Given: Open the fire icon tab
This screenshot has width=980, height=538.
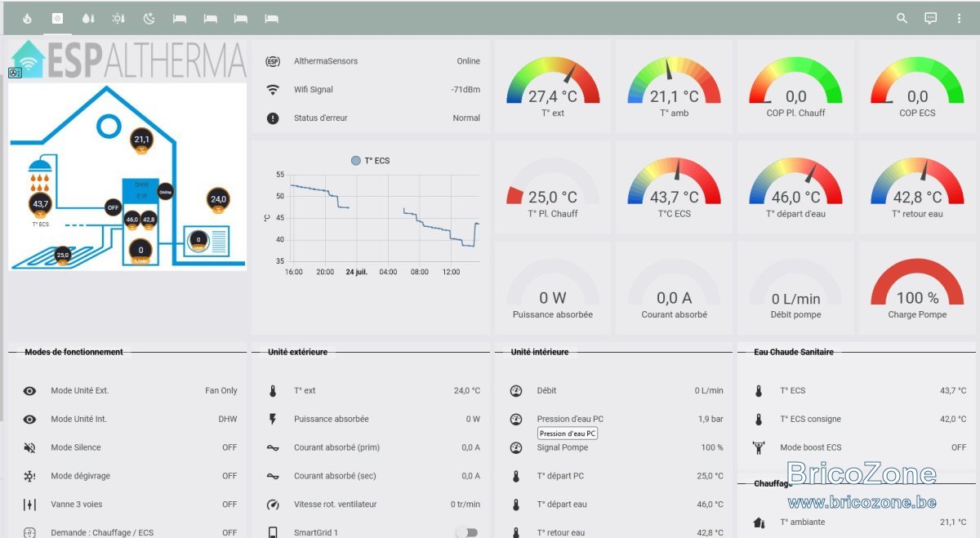Looking at the screenshot, I should pos(27,18).
